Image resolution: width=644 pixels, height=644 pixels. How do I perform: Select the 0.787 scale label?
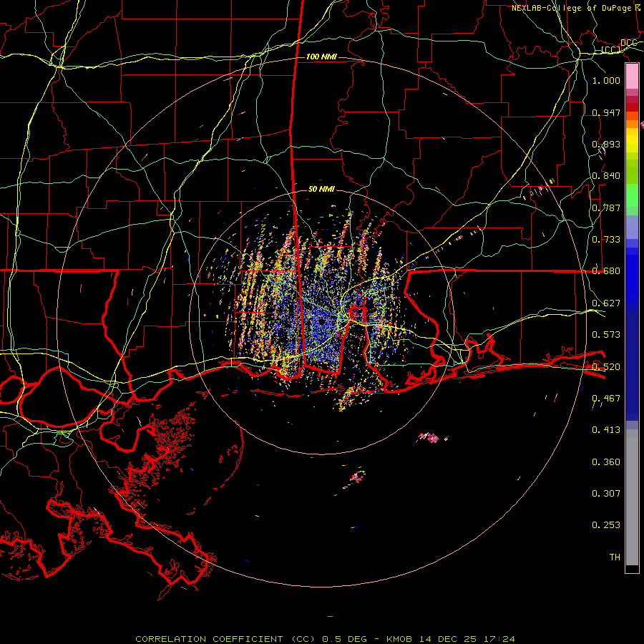click(x=606, y=208)
